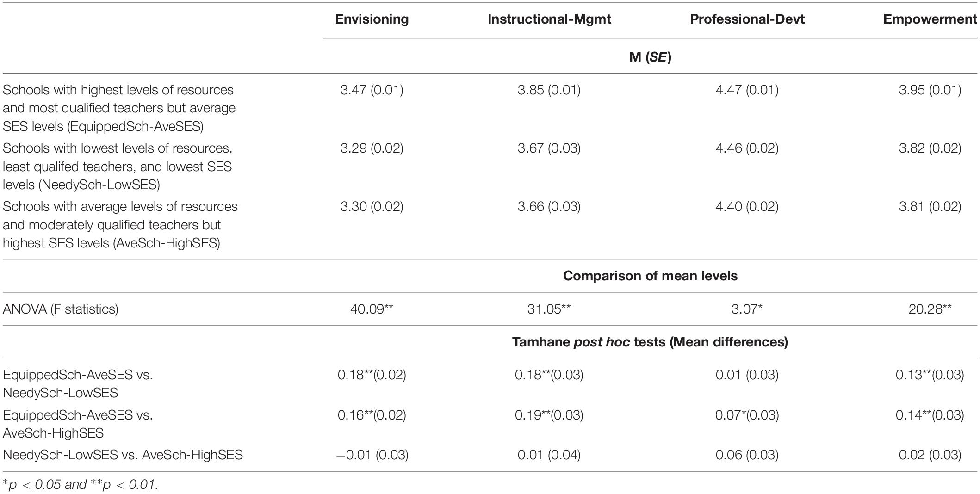The width and height of the screenshot is (980, 494).
Task: Click the mean difference −0.01 (0.03)
Action: click(372, 455)
